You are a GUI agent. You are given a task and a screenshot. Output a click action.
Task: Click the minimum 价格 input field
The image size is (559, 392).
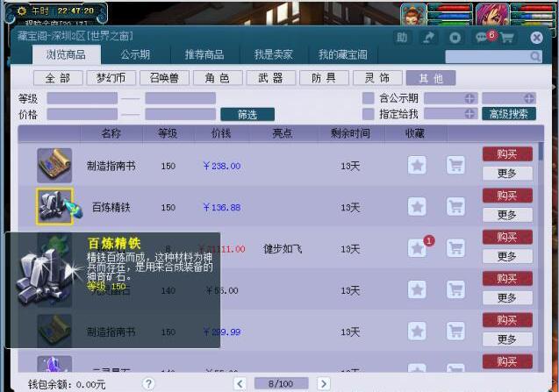click(82, 114)
